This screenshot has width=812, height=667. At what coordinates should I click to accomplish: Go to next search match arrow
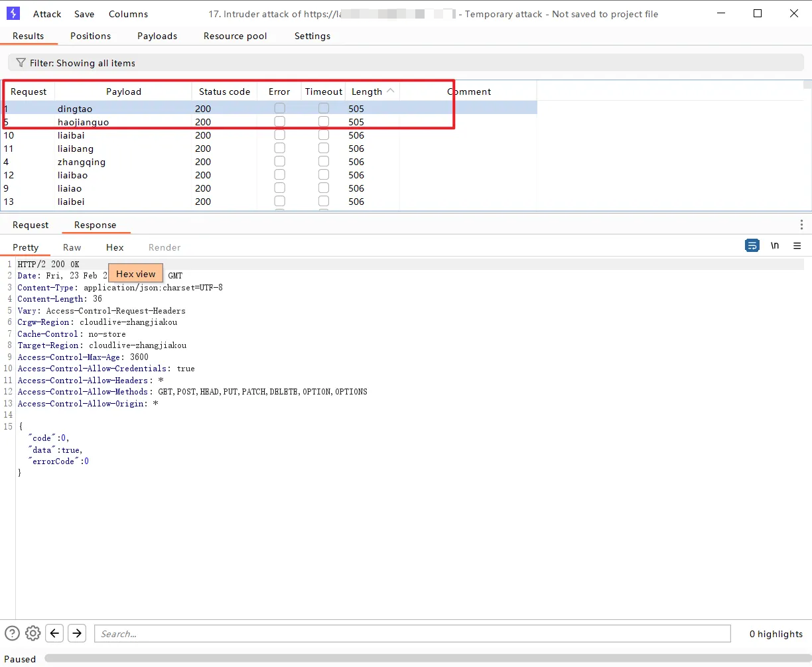coord(77,633)
